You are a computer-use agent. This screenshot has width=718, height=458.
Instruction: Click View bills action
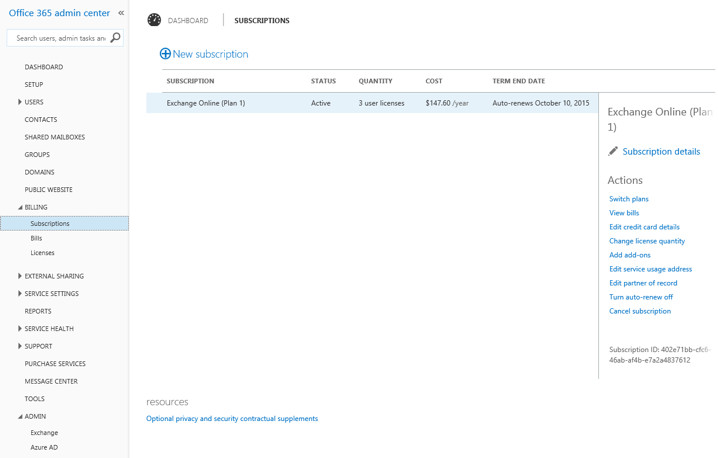624,213
